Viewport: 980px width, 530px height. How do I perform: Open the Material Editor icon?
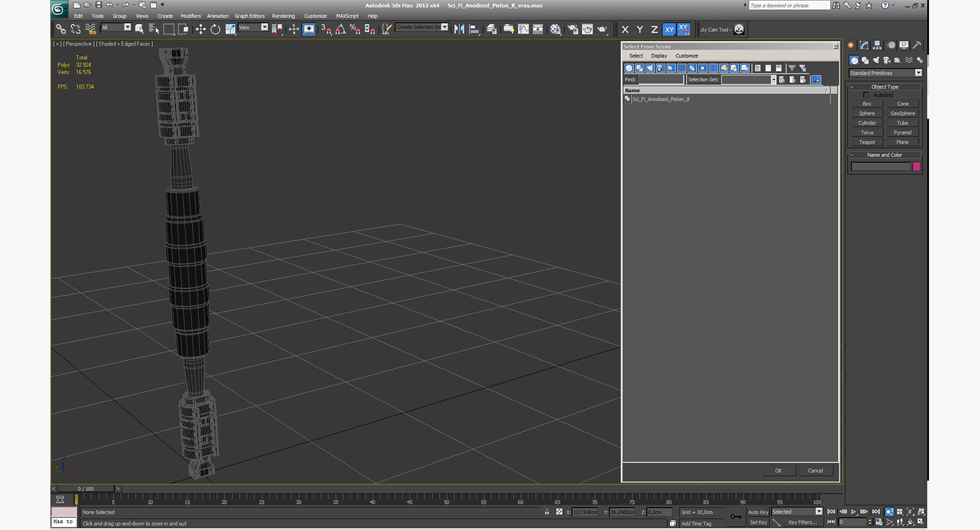click(556, 29)
